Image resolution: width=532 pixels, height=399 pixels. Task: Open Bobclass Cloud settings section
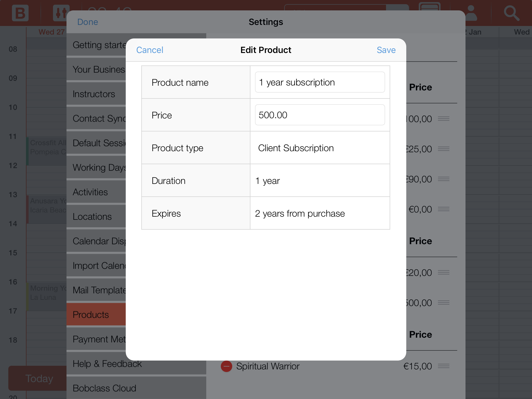104,388
